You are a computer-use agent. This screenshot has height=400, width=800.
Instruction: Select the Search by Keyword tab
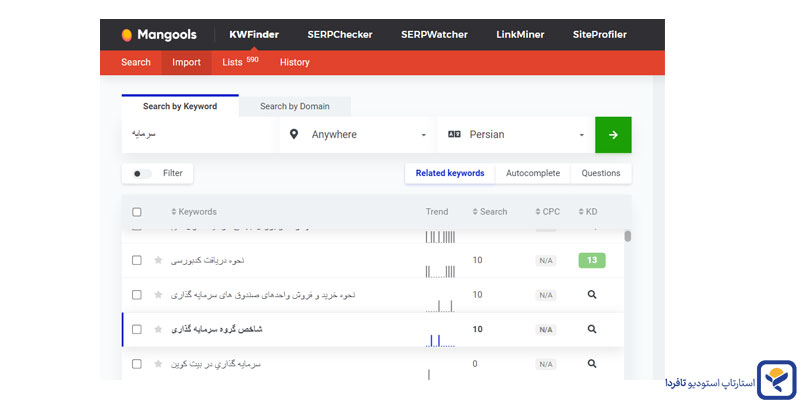click(x=180, y=106)
